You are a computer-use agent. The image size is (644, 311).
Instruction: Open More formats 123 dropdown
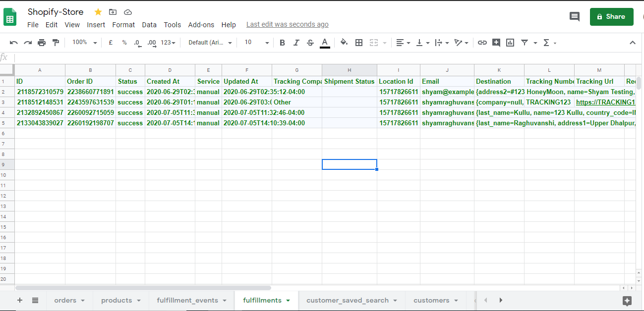click(168, 43)
